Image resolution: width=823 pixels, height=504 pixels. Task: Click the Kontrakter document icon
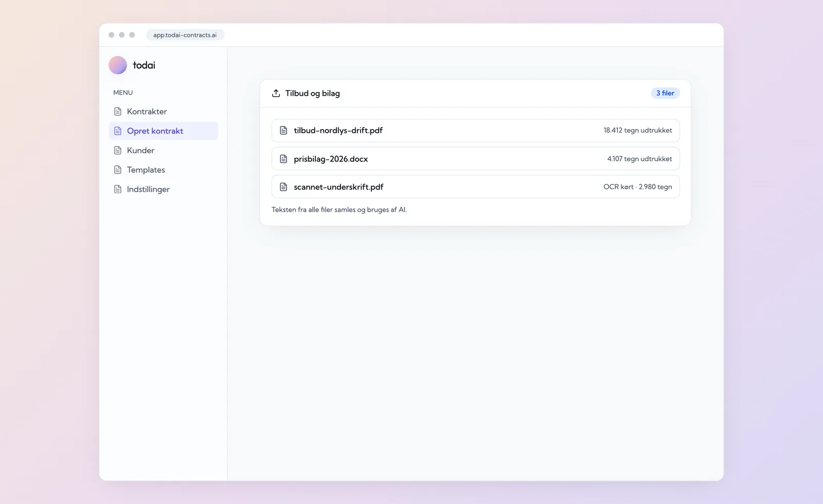click(118, 112)
